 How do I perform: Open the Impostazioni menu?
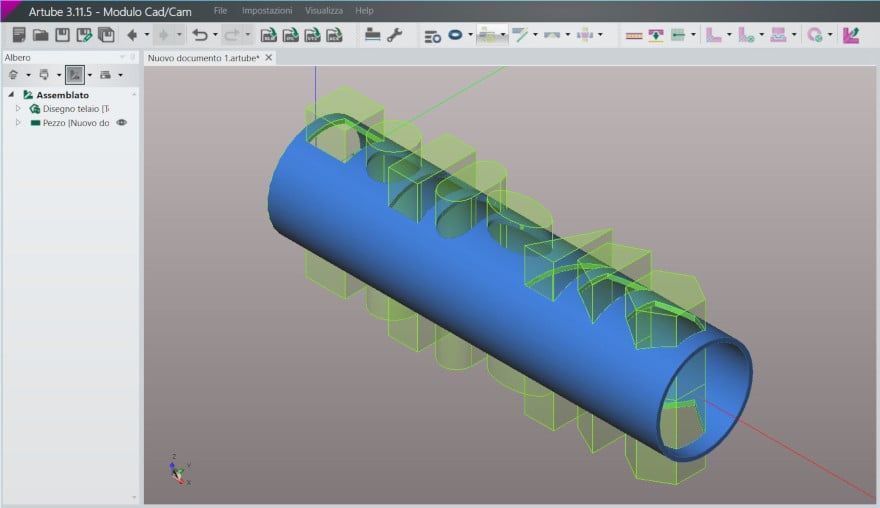click(267, 10)
